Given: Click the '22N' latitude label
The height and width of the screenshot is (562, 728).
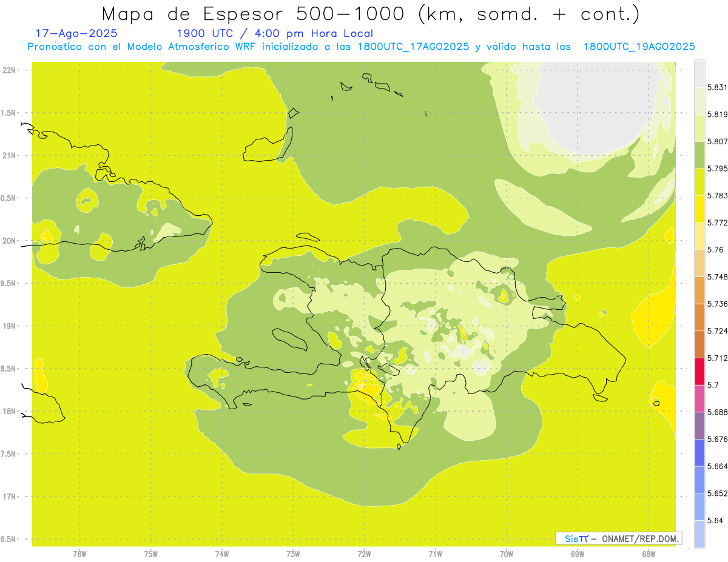Looking at the screenshot, I should (8, 70).
